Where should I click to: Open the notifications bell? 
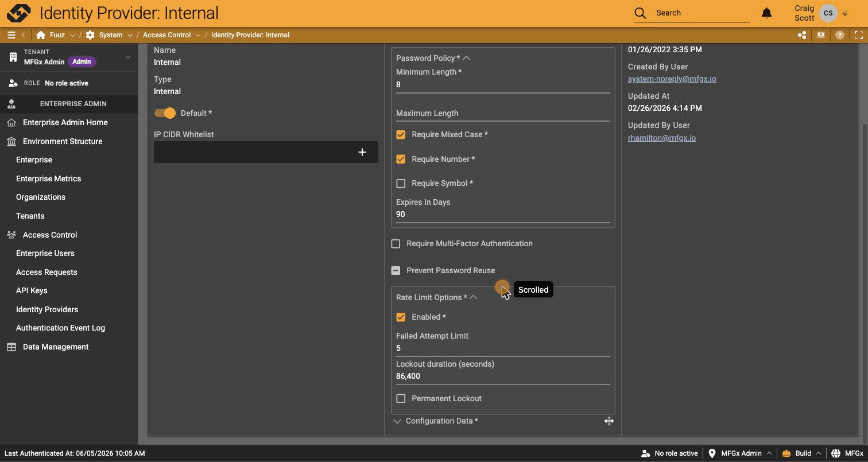coord(766,13)
